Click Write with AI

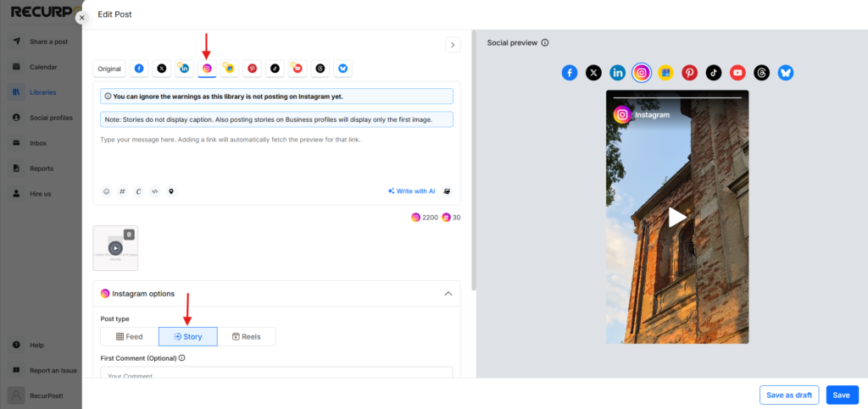pos(411,191)
